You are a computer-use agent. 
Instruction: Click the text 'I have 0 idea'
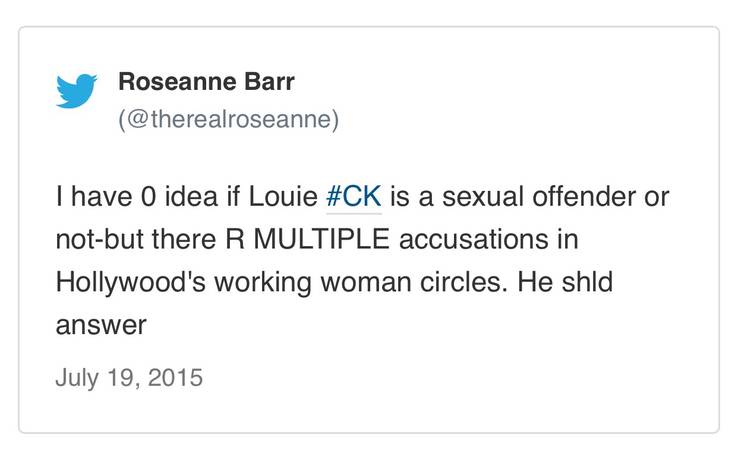coord(136,196)
